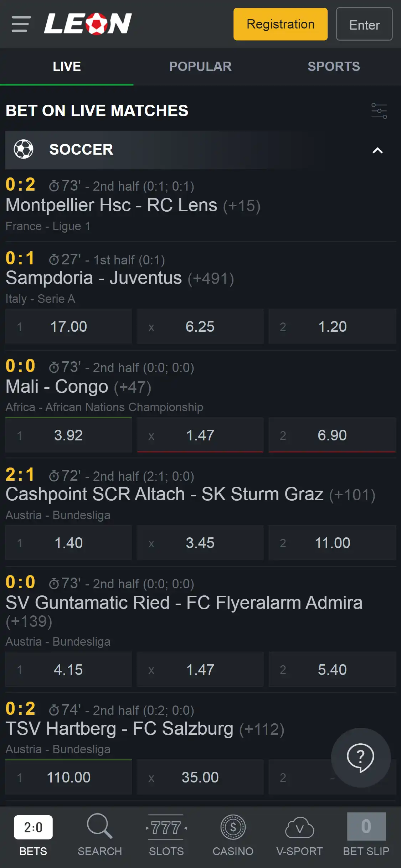Switch to the Sports tab
Screen dimensions: 401x868
click(334, 67)
